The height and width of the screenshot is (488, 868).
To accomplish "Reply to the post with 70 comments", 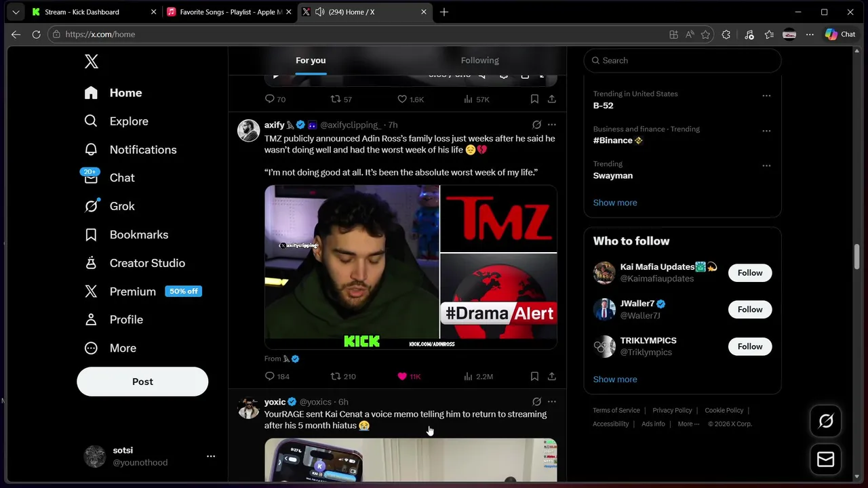I will click(275, 99).
